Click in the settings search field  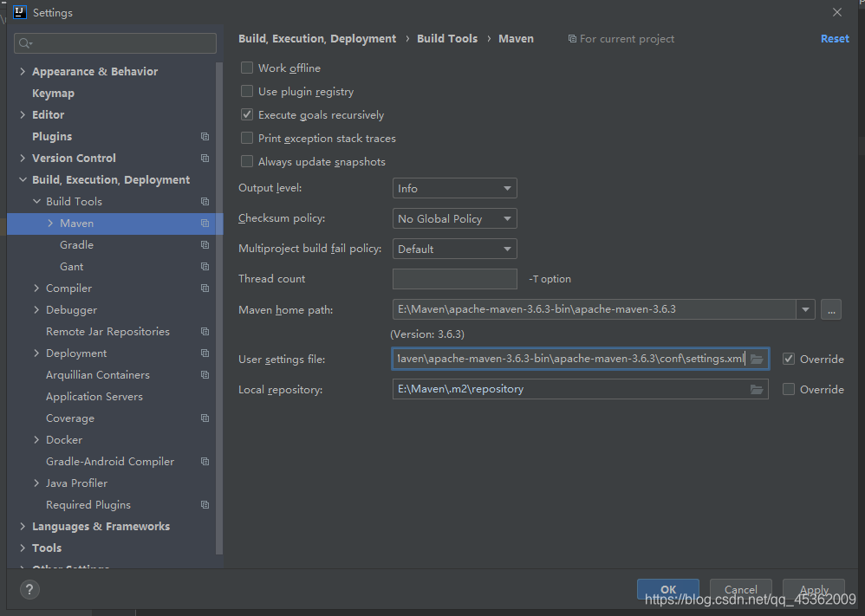click(x=115, y=43)
